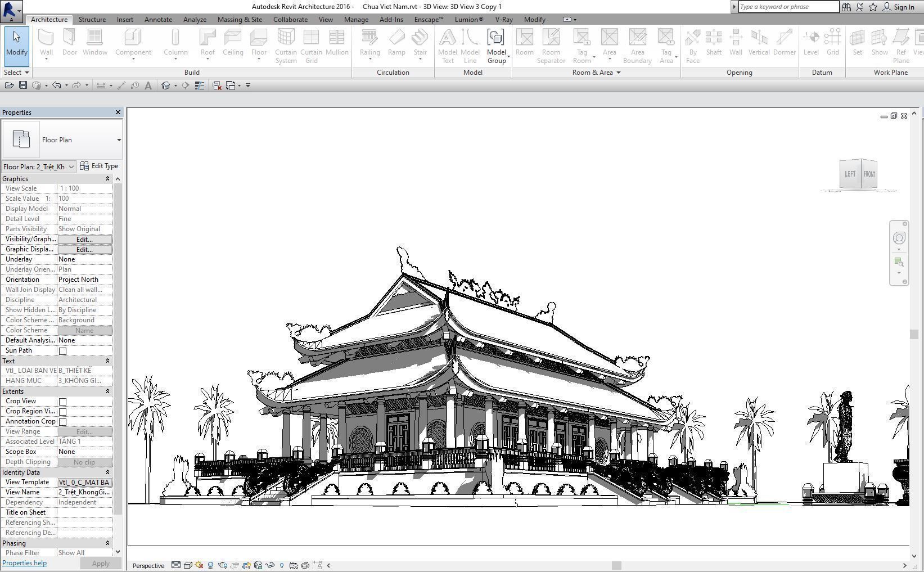
Task: Toggle Thin Lines in quick access toolbar
Action: [200, 85]
